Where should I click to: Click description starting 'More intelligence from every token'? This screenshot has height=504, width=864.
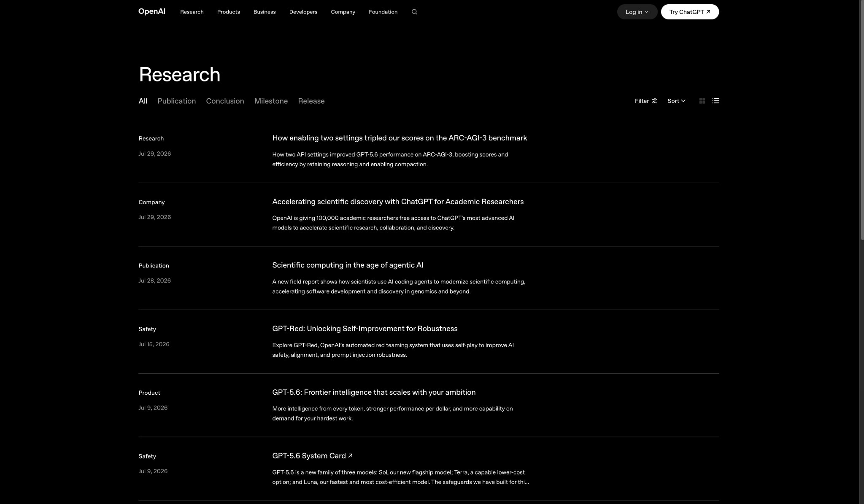(392, 413)
